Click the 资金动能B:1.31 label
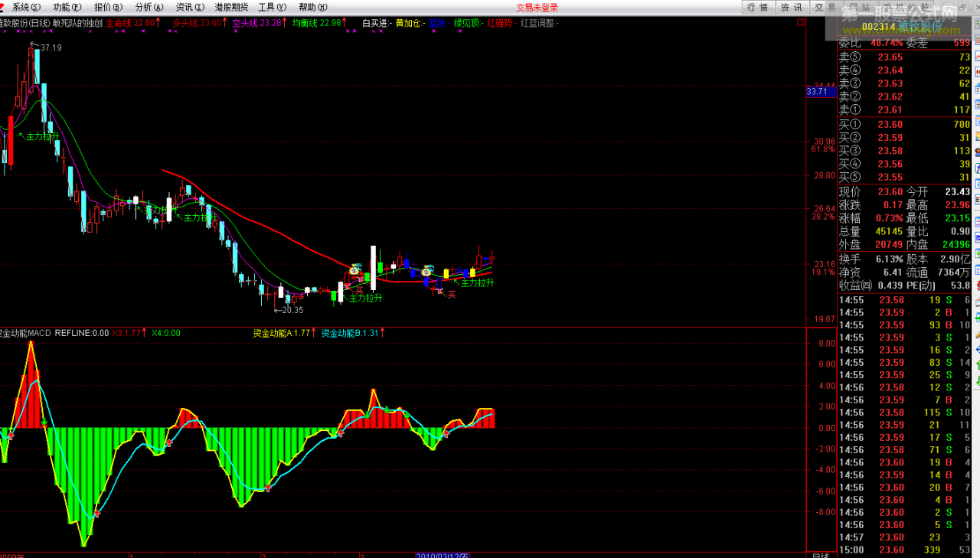The width and height of the screenshot is (980, 558). point(352,333)
